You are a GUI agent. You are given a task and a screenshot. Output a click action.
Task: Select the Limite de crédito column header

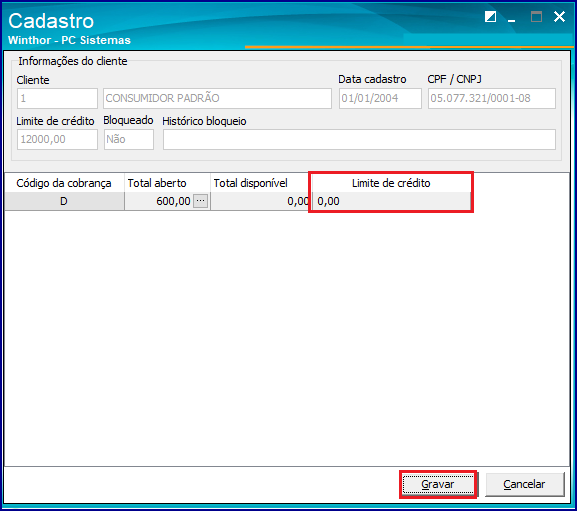pyautogui.click(x=391, y=183)
